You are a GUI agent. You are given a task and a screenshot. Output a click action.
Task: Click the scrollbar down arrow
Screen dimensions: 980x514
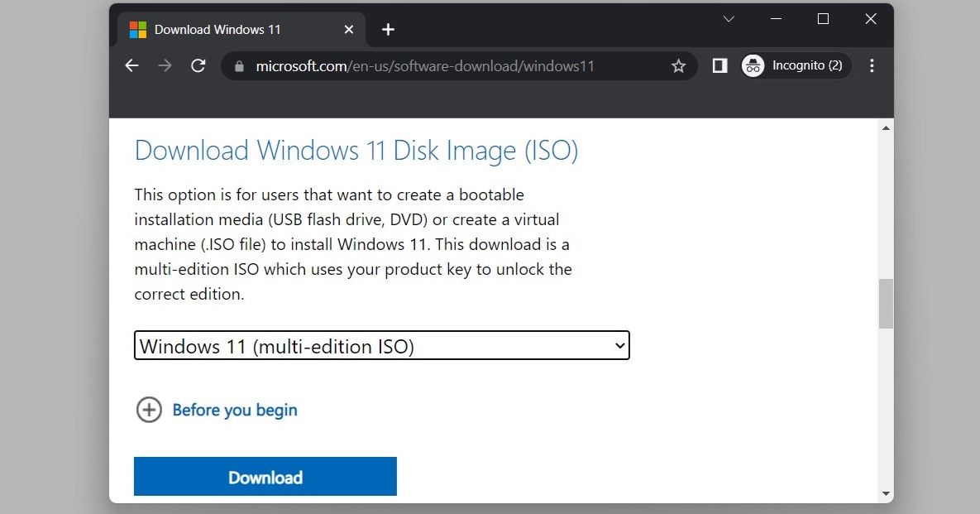(886, 491)
